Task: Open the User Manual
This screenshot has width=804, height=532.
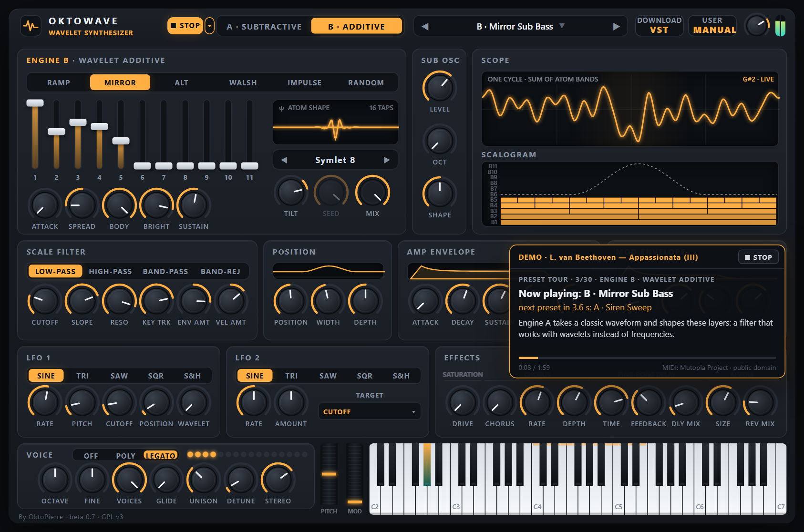Action: click(713, 25)
